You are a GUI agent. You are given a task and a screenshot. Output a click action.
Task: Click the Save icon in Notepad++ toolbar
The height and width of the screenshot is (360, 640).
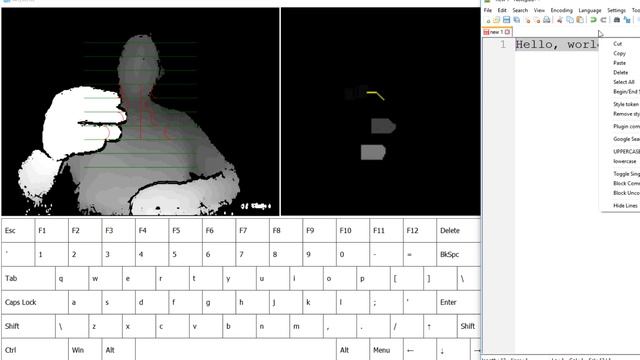(x=507, y=20)
